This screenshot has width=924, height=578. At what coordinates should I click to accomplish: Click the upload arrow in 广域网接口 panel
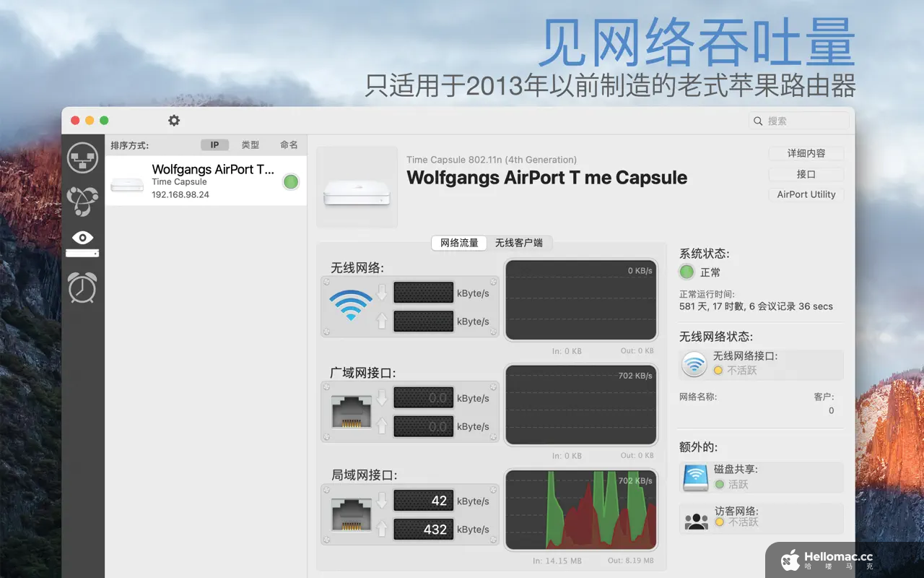click(x=382, y=426)
